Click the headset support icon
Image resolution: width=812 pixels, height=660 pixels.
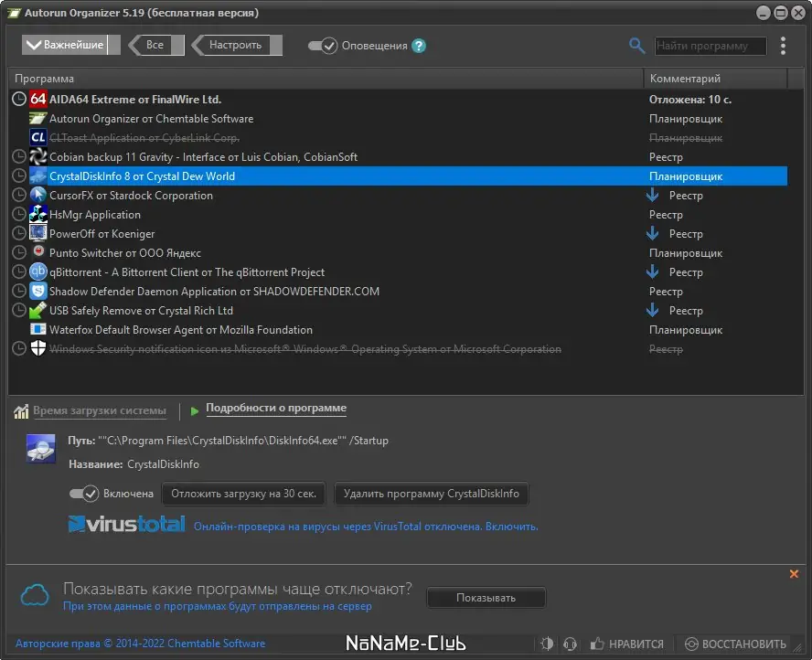[570, 644]
